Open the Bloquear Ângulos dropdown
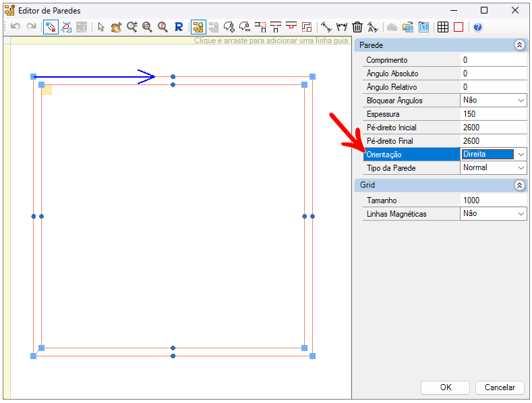This screenshot has height=403, width=532. [x=521, y=101]
